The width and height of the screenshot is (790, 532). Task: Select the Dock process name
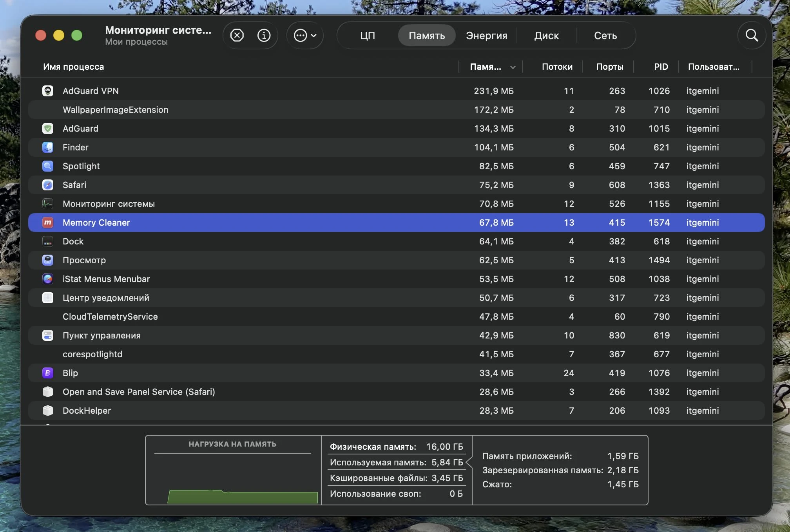pyautogui.click(x=73, y=241)
